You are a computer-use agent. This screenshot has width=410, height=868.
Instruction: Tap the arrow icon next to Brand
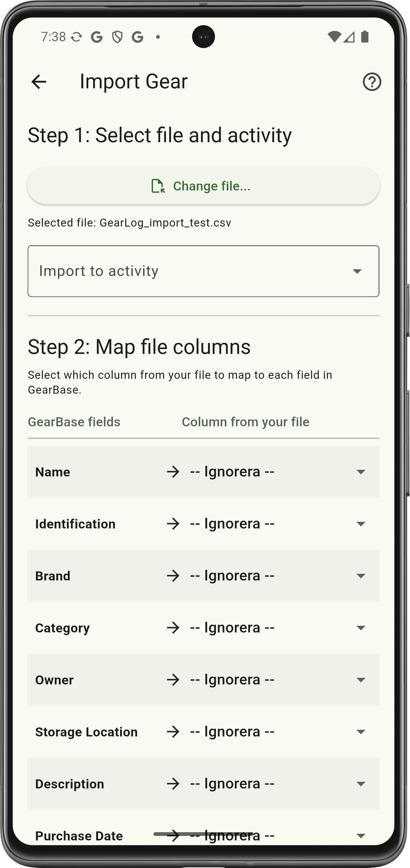[173, 576]
